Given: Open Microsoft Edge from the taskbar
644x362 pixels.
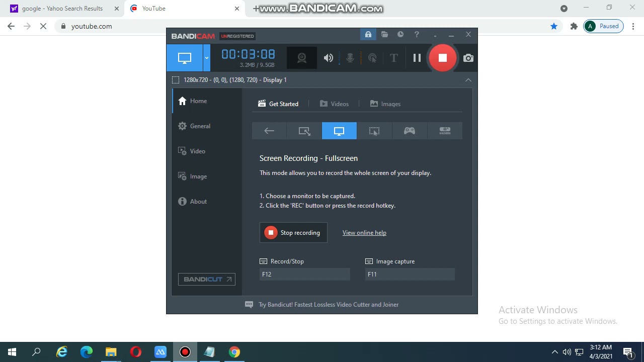Looking at the screenshot, I should [87, 352].
